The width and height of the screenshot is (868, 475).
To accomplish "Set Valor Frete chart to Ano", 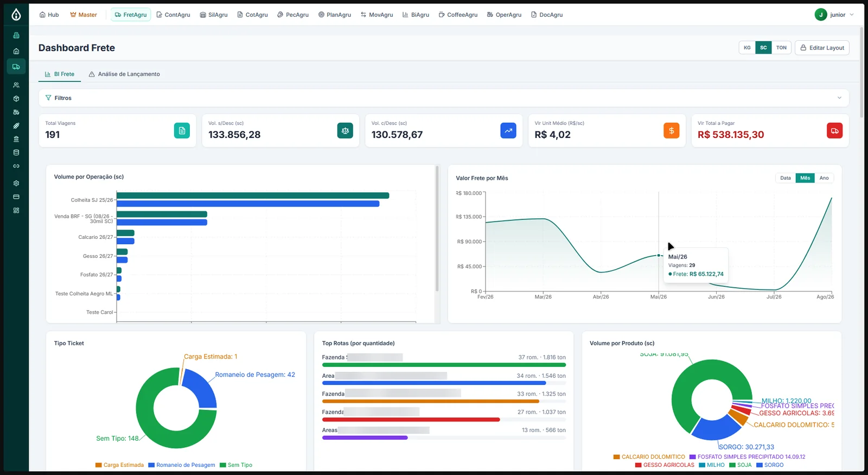I will (x=824, y=178).
